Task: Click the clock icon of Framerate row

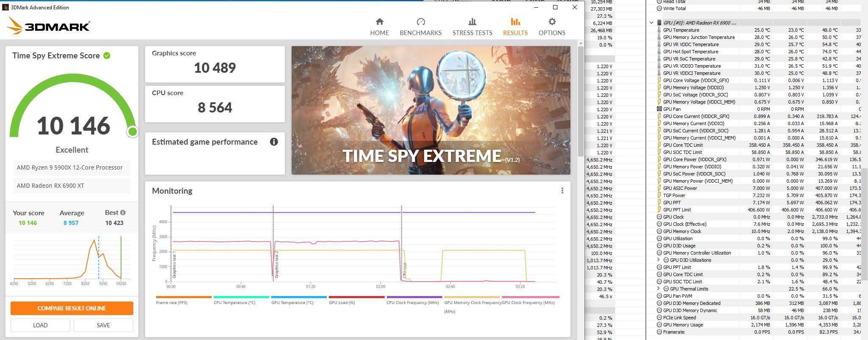Action: pyautogui.click(x=659, y=332)
